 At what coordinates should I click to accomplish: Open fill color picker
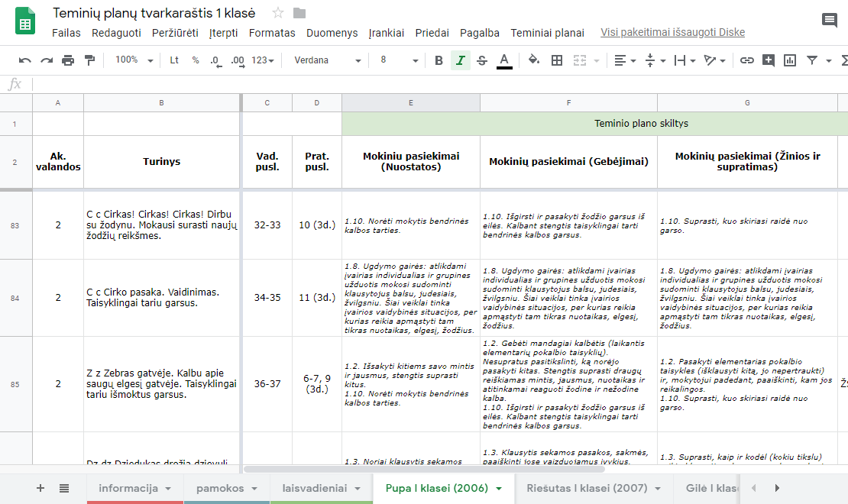click(x=534, y=60)
